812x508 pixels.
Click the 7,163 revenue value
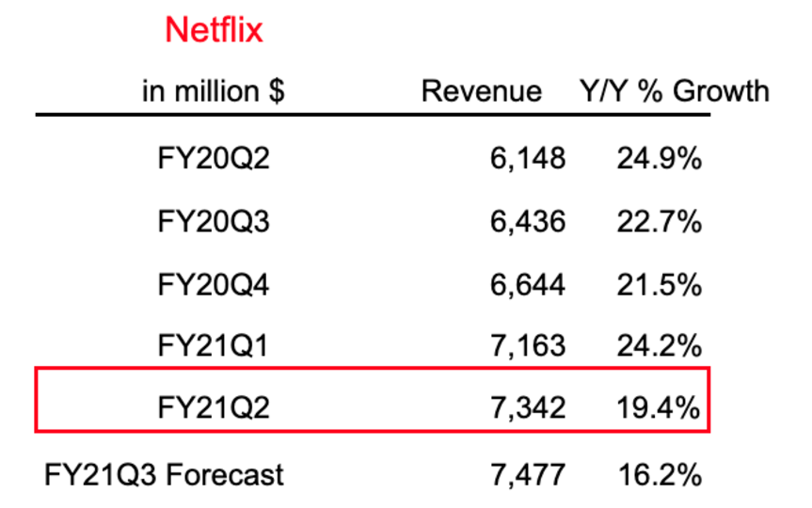point(528,346)
